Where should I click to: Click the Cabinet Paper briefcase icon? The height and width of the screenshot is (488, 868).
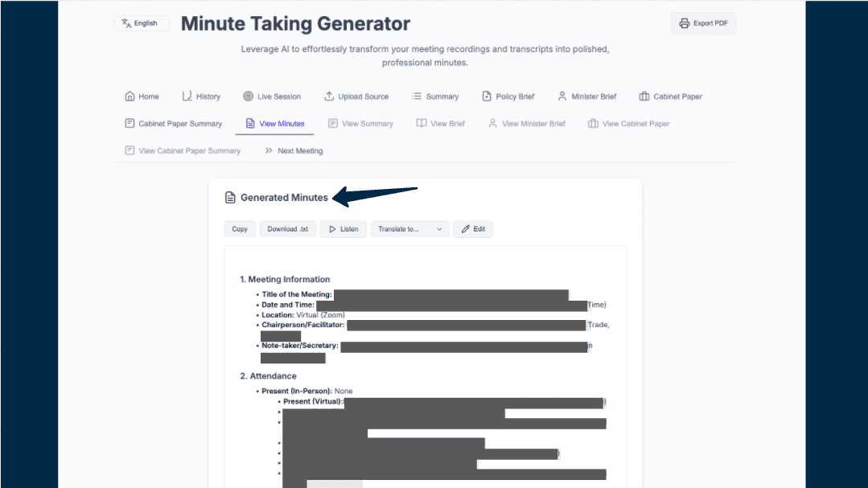tap(644, 96)
